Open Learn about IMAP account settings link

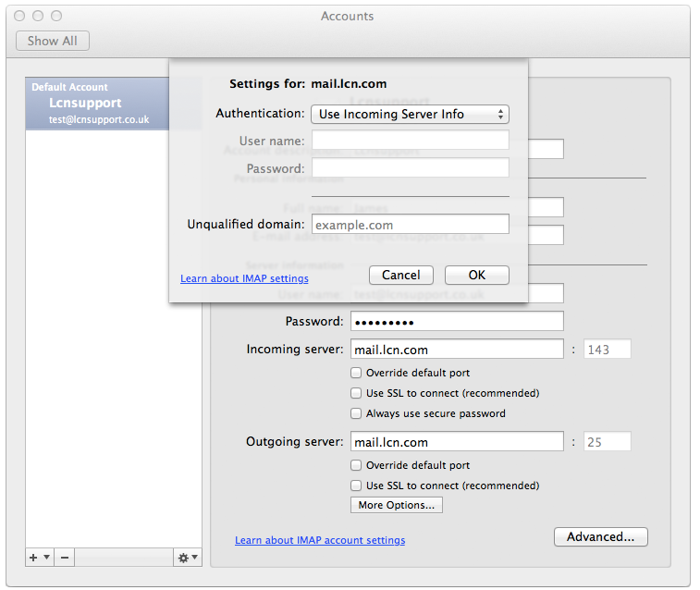click(x=320, y=540)
